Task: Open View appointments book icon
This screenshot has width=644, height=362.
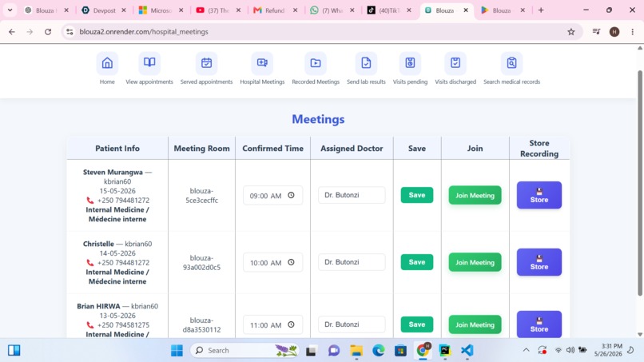Action: pos(149,63)
